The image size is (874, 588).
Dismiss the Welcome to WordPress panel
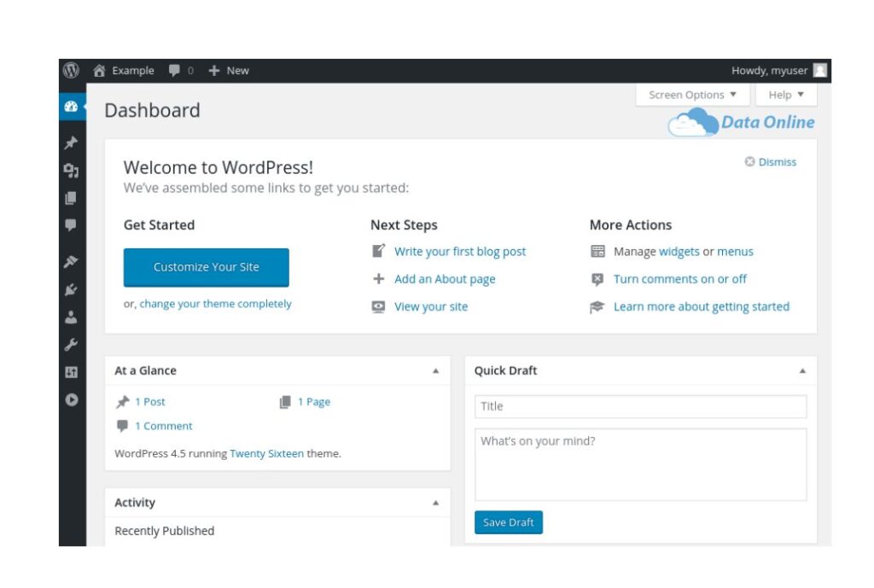(x=771, y=162)
